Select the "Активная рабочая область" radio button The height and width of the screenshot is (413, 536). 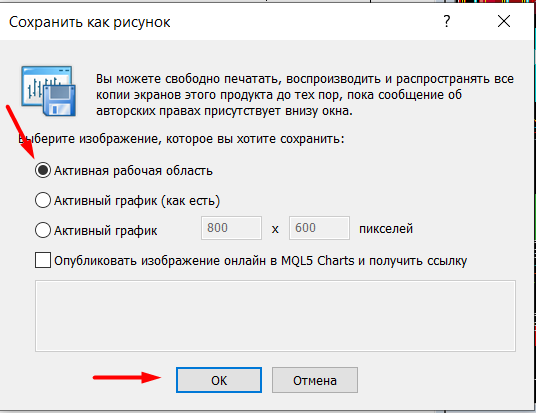43,170
